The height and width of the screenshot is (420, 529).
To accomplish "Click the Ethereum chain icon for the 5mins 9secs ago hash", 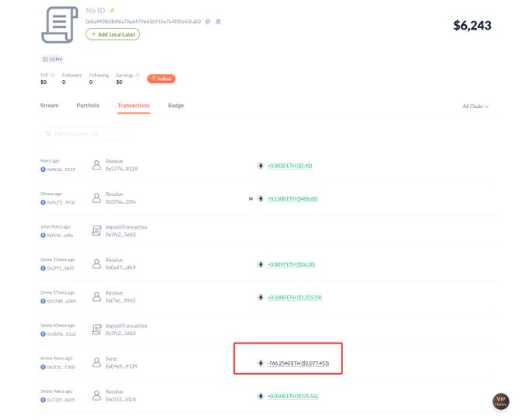I will (43, 400).
